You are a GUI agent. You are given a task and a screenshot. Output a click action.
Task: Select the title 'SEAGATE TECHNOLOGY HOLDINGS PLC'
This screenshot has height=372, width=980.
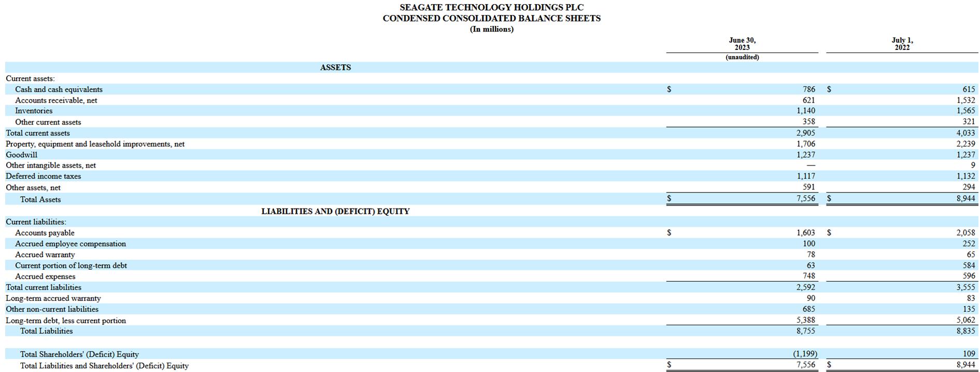[491, 7]
